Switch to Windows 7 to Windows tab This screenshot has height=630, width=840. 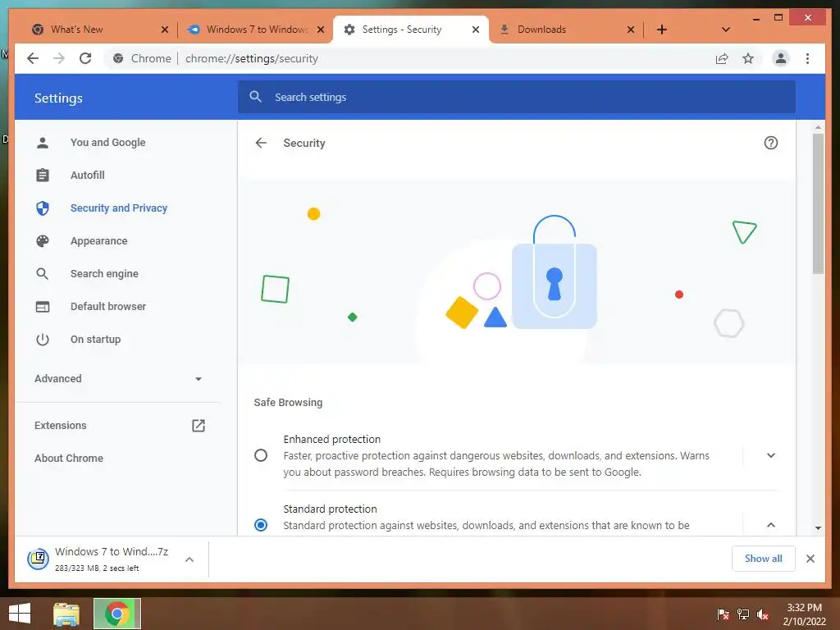pos(254,30)
